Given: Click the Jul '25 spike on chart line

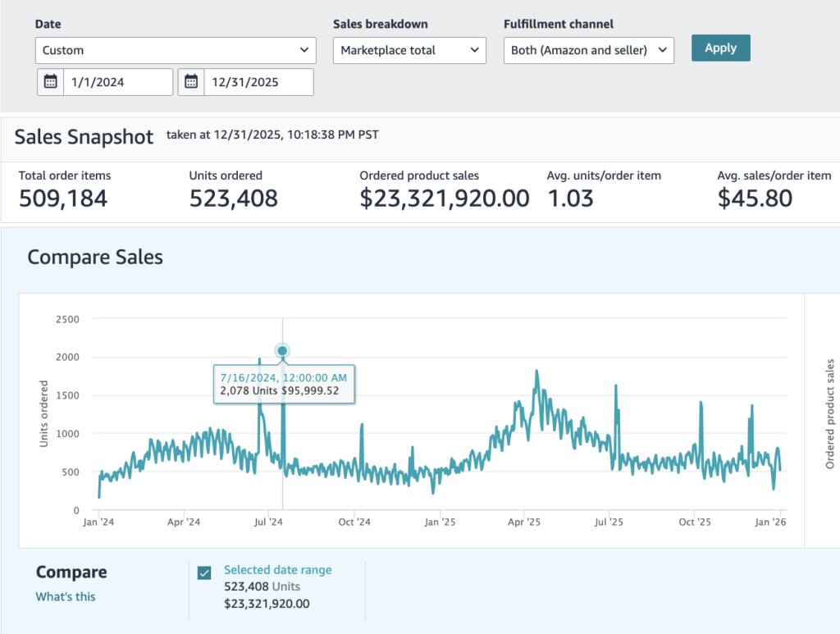Looking at the screenshot, I should coord(616,386).
